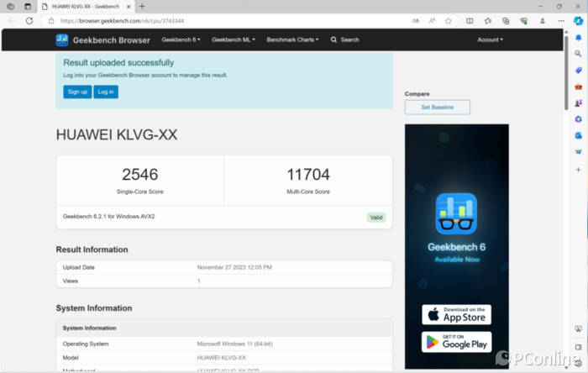The height and width of the screenshot is (373, 588).
Task: Click the Download on the App Store badge
Action: coord(456,315)
